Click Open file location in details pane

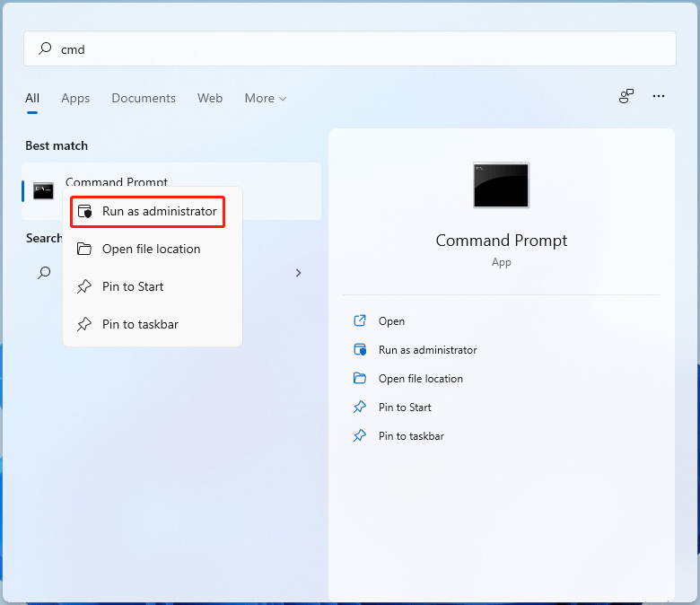pos(421,379)
